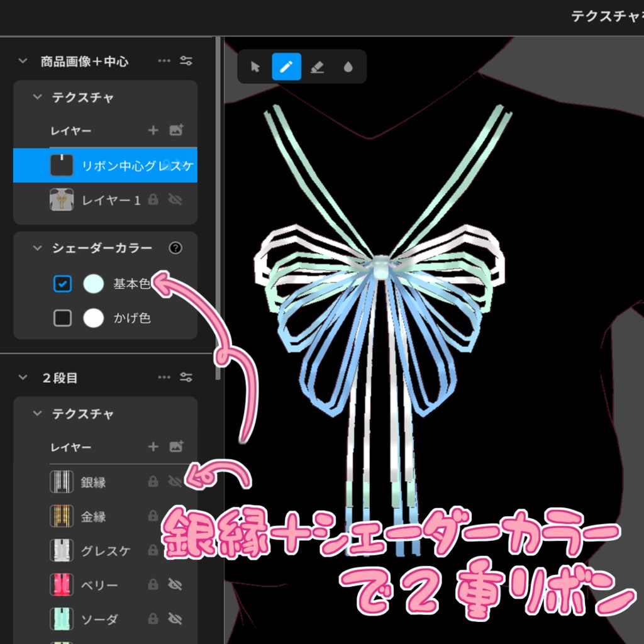Click the かげ色 label
The image size is (644, 644).
132,318
